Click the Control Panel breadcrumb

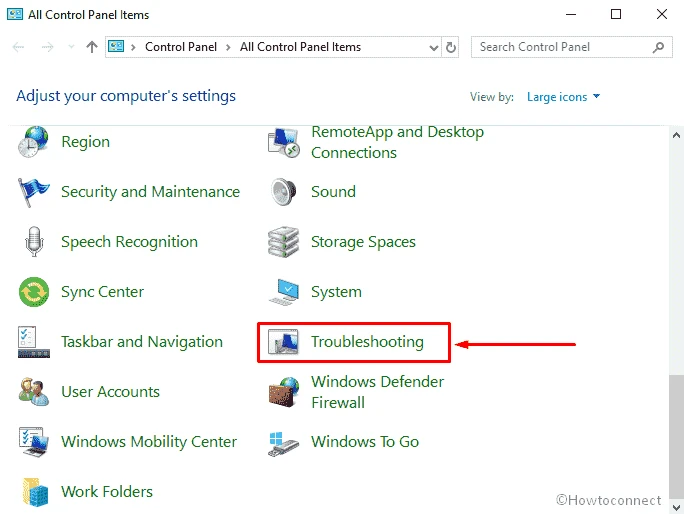(181, 47)
